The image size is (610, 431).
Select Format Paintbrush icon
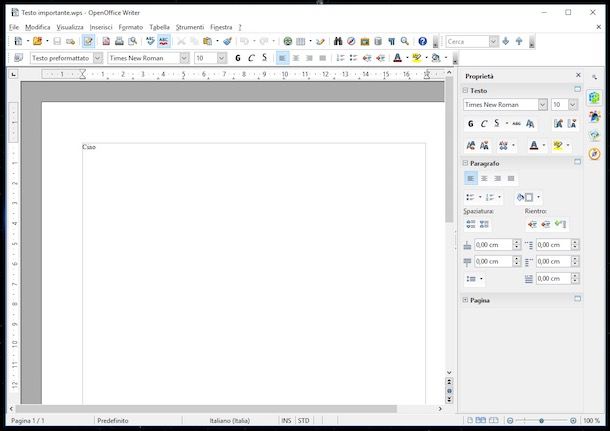click(228, 41)
